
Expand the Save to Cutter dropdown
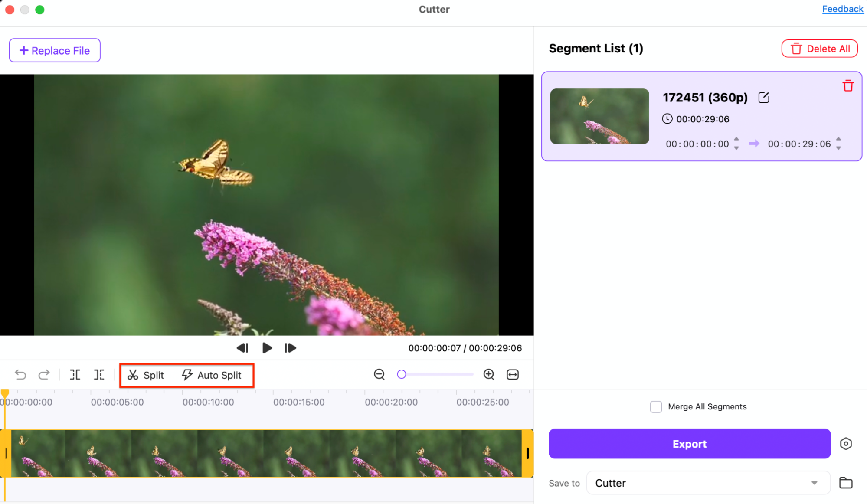tap(814, 483)
